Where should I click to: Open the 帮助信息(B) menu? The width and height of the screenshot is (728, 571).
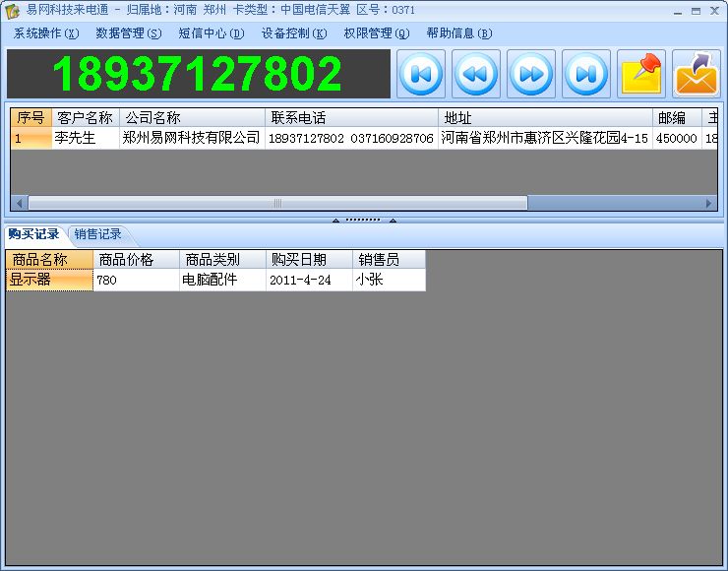click(459, 33)
